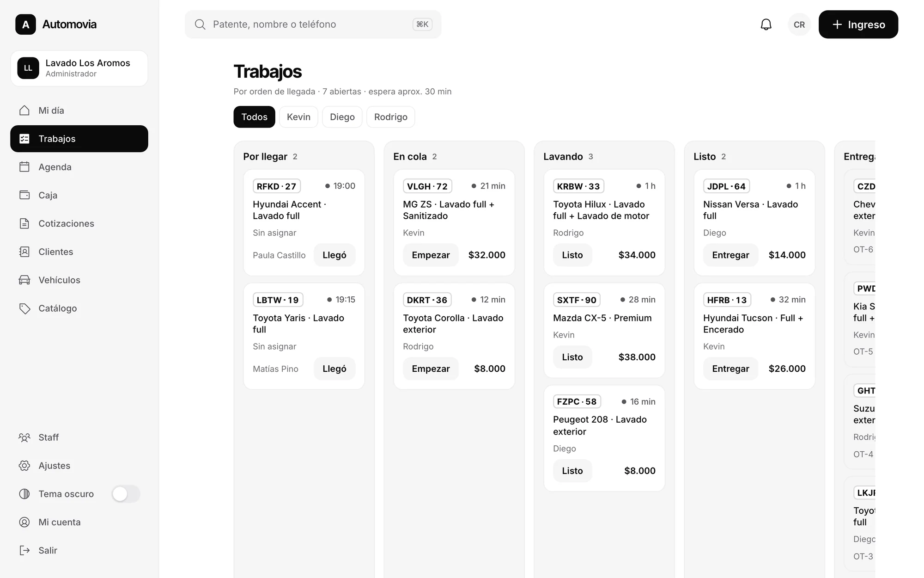Screen dimensions: 924x578
Task: Filter jobs by Rodrigo
Action: tap(391, 117)
